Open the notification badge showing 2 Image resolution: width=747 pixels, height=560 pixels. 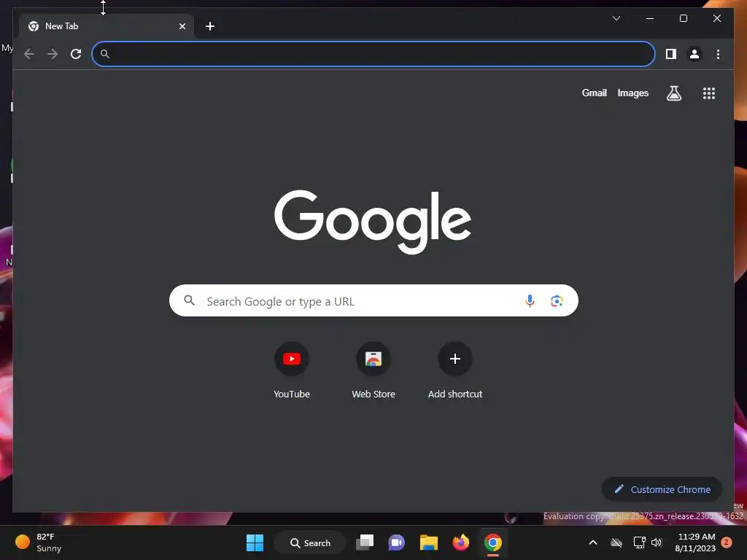[x=727, y=542]
